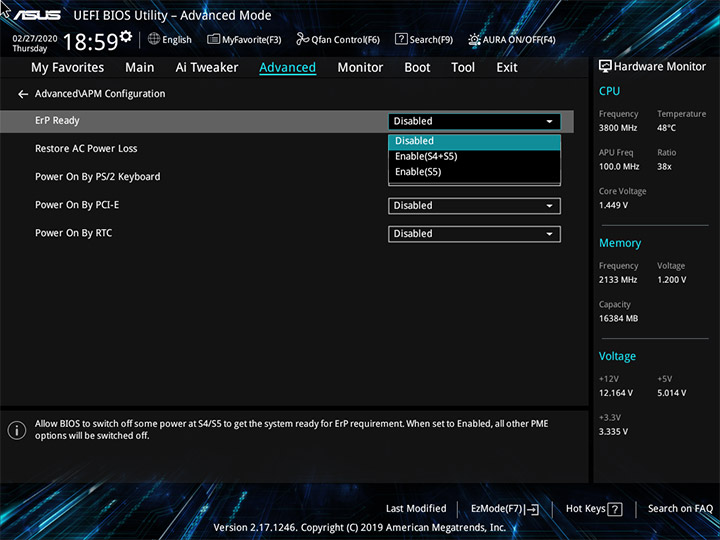Viewport: 720px width, 540px height.
Task: Open the ErP Ready dropdown
Action: click(x=474, y=121)
